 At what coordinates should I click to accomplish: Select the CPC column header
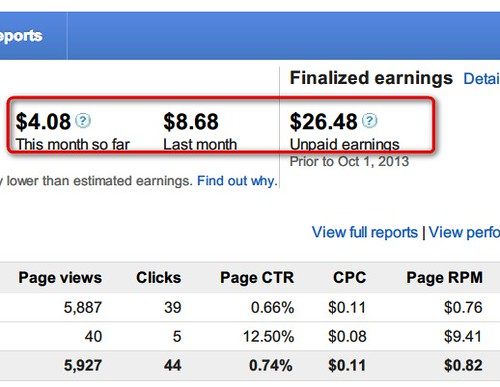pos(350,278)
